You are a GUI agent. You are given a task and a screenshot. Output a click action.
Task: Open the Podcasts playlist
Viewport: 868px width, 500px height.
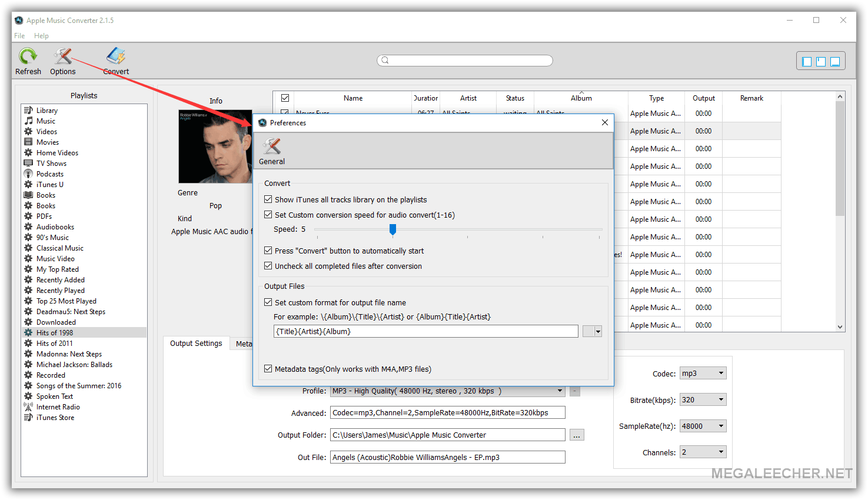[50, 174]
